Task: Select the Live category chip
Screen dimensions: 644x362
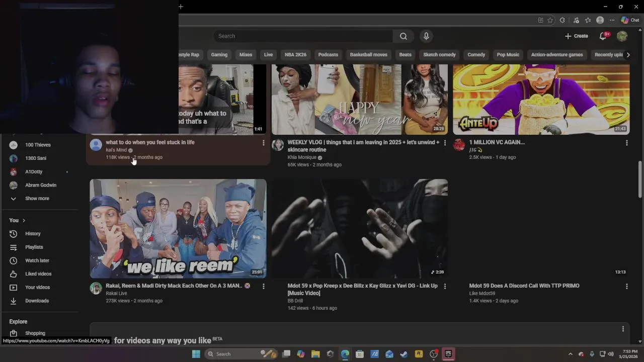Action: click(x=268, y=55)
